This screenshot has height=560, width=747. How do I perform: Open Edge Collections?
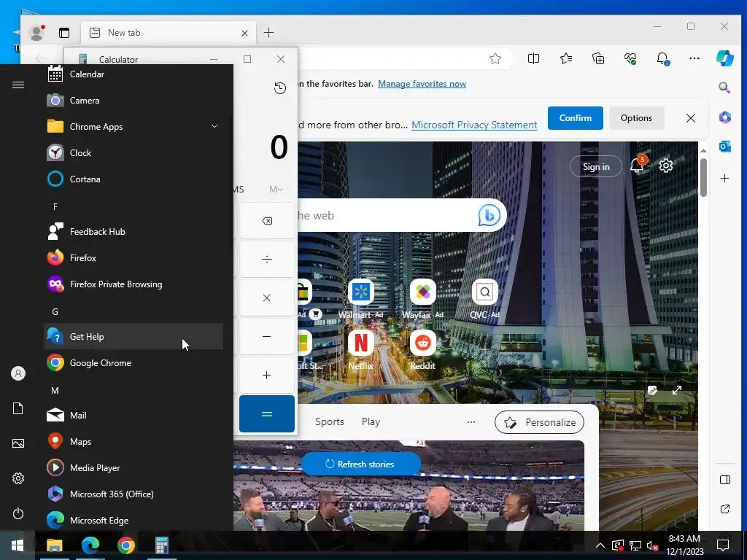[598, 58]
